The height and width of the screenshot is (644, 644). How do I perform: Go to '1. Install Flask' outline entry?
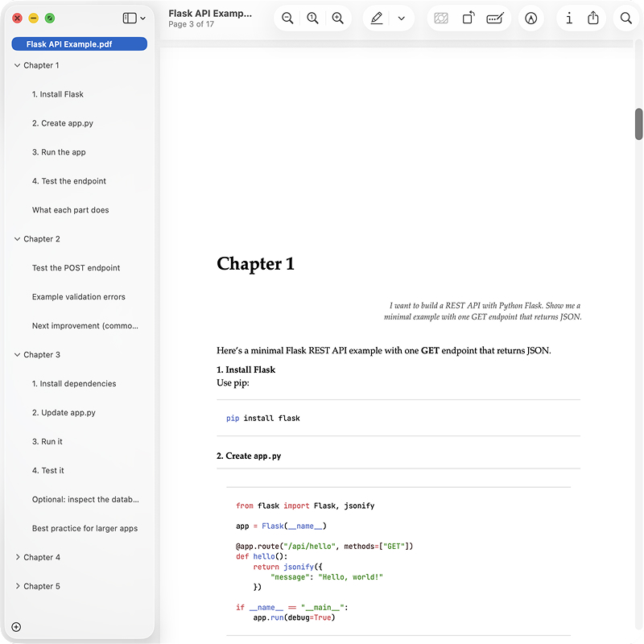click(x=57, y=94)
